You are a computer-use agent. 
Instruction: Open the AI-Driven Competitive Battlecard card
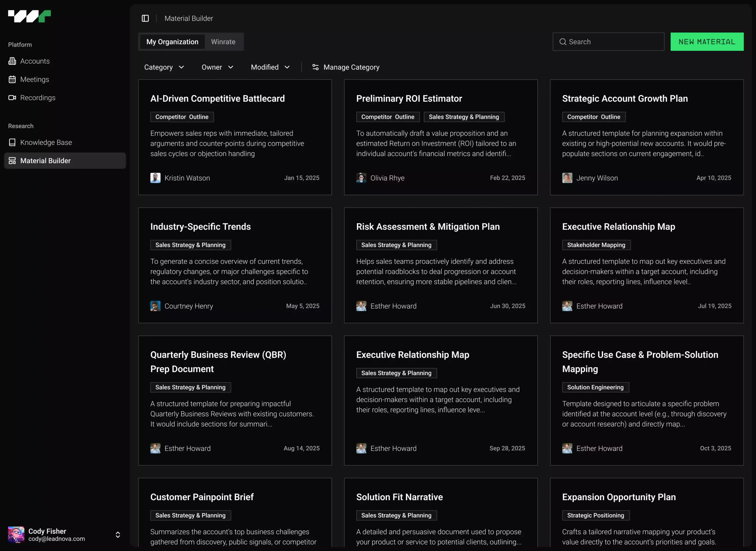[235, 137]
